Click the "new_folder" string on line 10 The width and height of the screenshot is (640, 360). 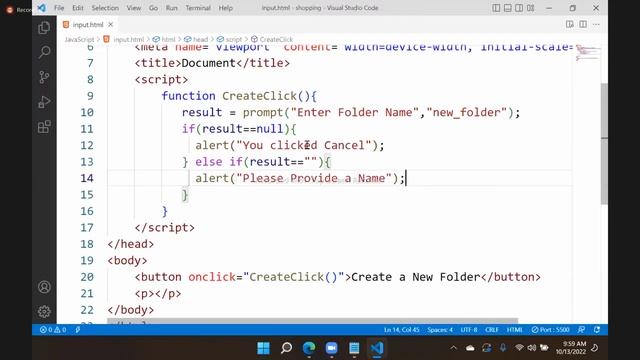click(467, 112)
